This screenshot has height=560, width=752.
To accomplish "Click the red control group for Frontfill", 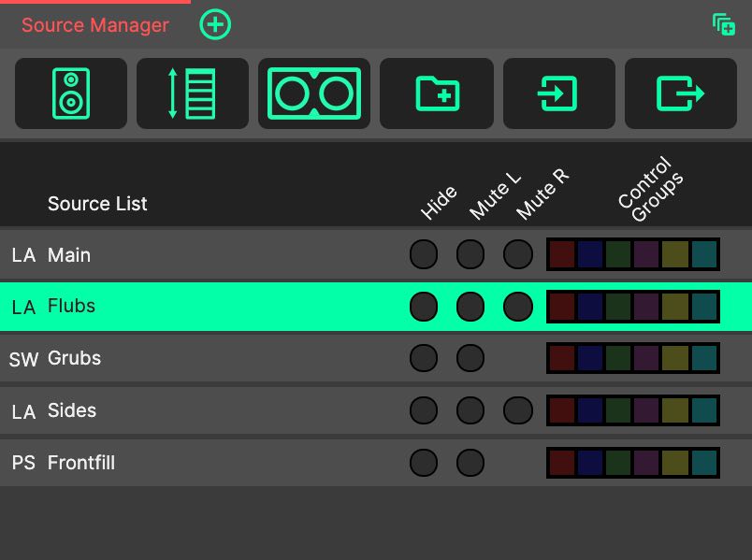I will [x=562, y=463].
